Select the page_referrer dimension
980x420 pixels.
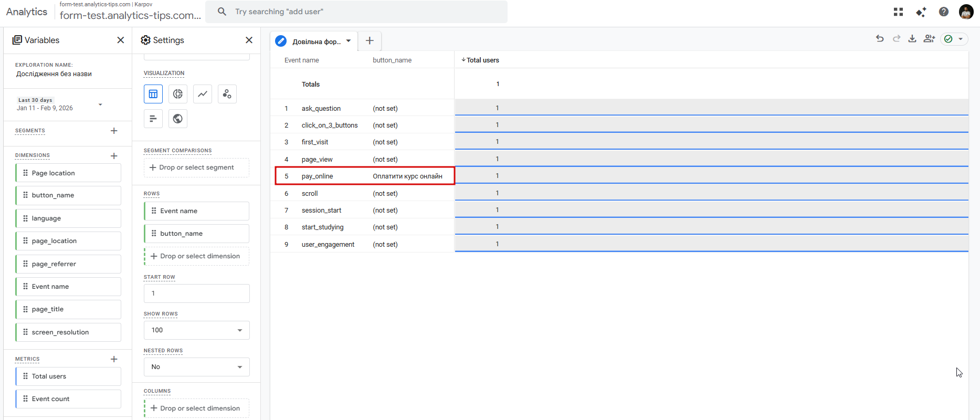click(x=68, y=264)
